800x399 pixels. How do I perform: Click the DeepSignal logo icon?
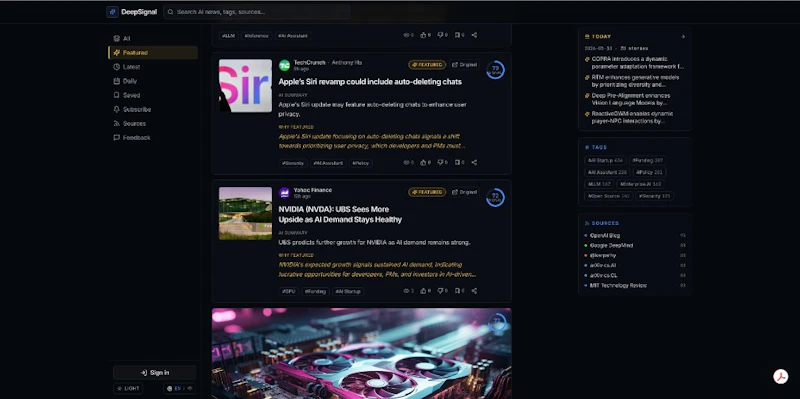coord(112,12)
